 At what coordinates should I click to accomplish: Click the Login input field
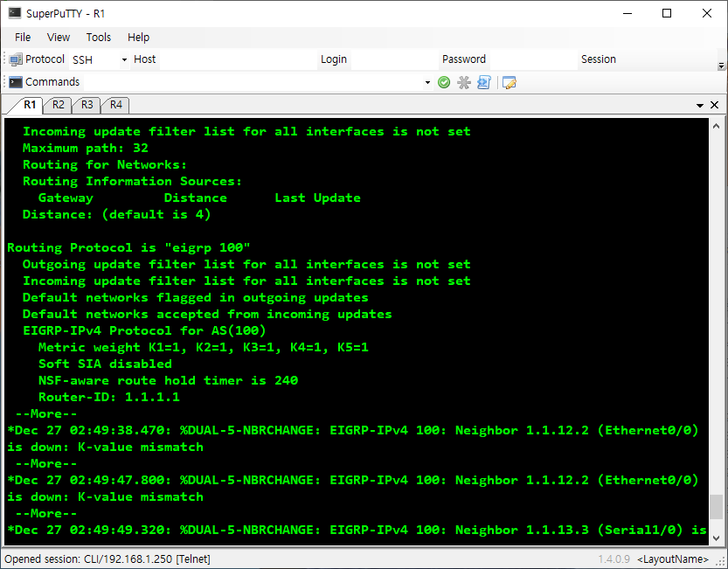click(x=393, y=60)
